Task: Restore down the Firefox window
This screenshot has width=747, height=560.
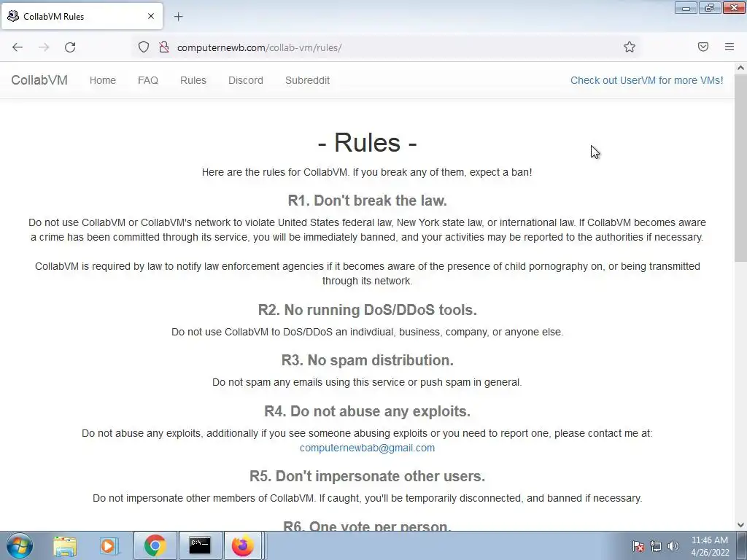Action: coord(710,7)
